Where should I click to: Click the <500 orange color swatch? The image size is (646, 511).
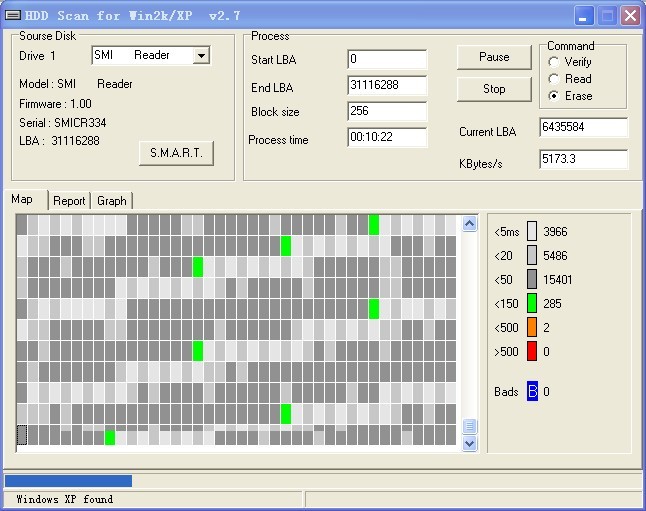pyautogui.click(x=532, y=327)
